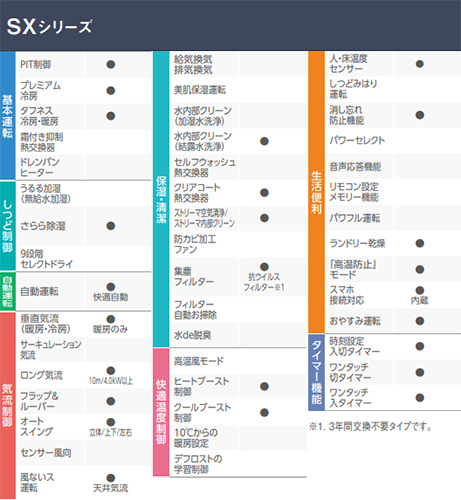Open the blue 基本運転 category tab
This screenshot has width=461, height=500.
pos(8,115)
